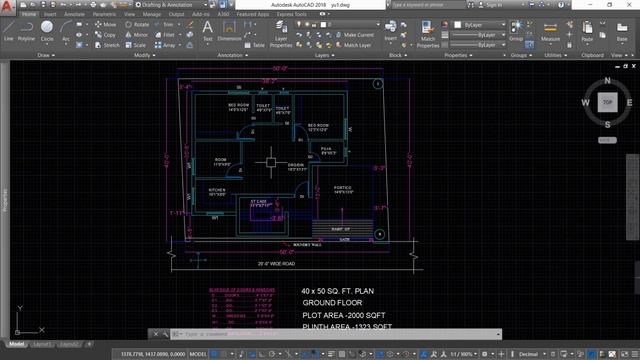Open the Insert ribbon tab
The image size is (640, 360).
pos(50,14)
